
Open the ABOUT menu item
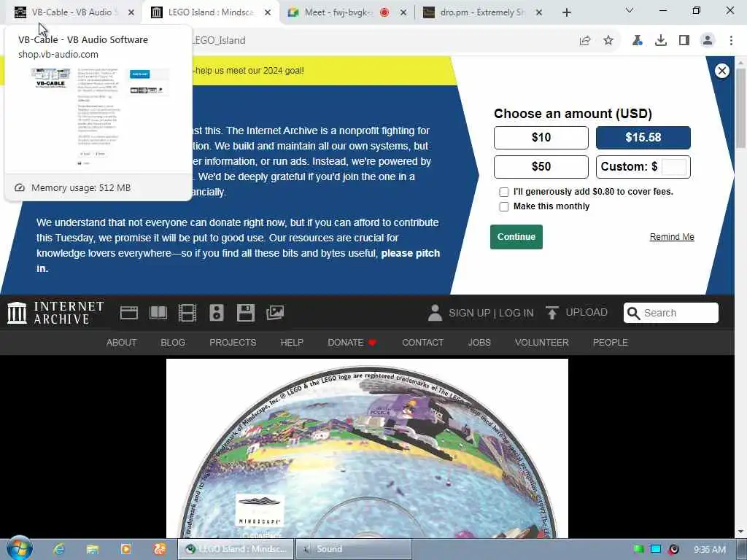point(122,343)
